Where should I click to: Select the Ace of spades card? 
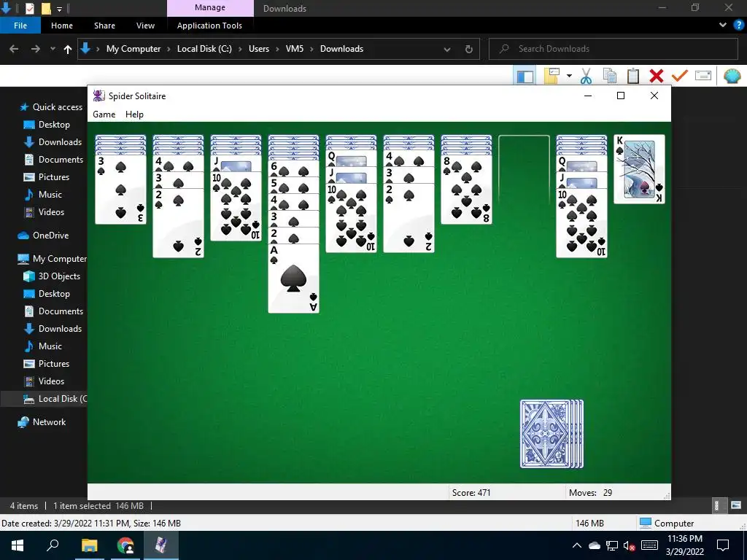[x=293, y=279]
